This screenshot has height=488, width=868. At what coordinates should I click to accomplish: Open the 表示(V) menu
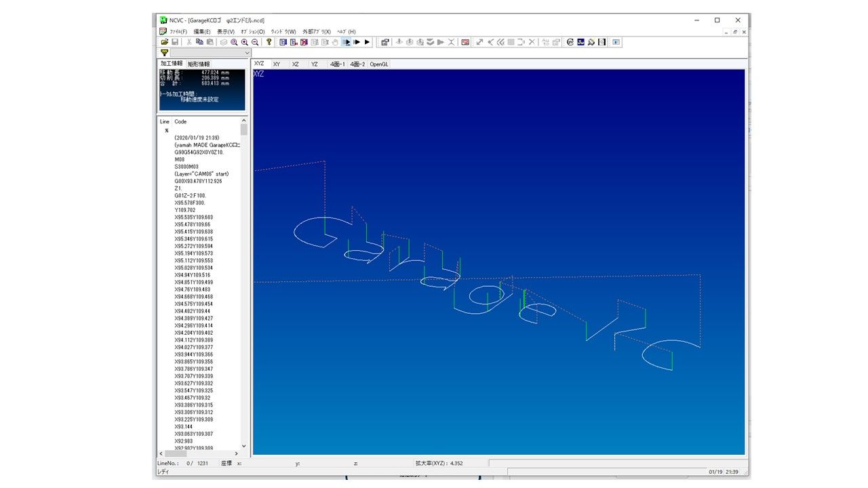pos(226,32)
